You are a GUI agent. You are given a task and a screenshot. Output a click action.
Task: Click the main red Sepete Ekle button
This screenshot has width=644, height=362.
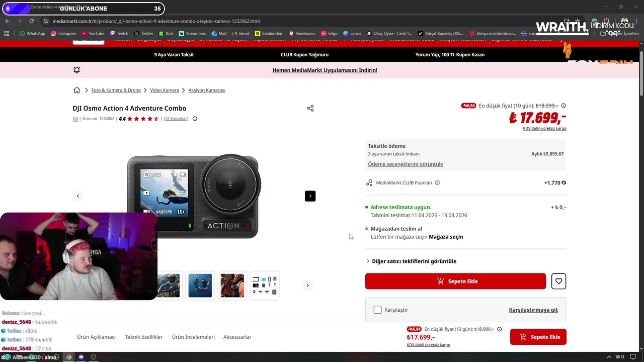click(x=455, y=281)
